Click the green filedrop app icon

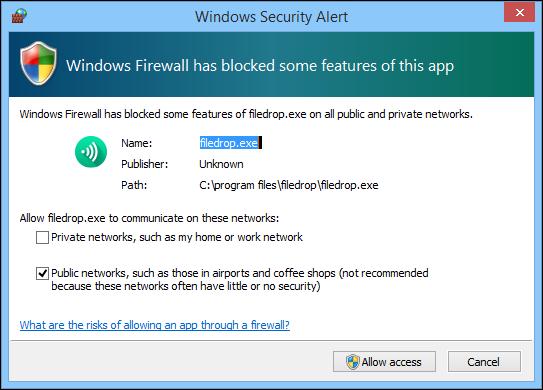coord(91,152)
